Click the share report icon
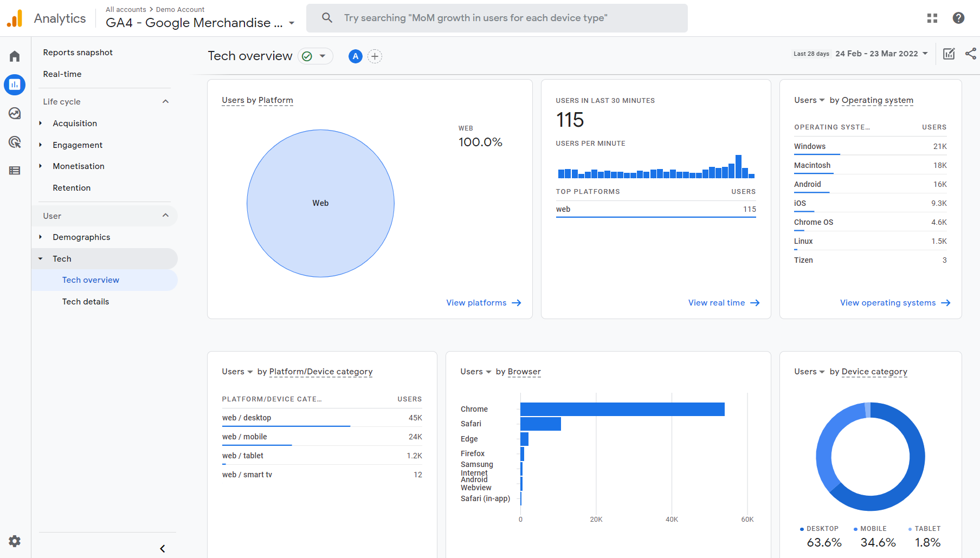Screen dimensions: 980x558 pos(971,54)
